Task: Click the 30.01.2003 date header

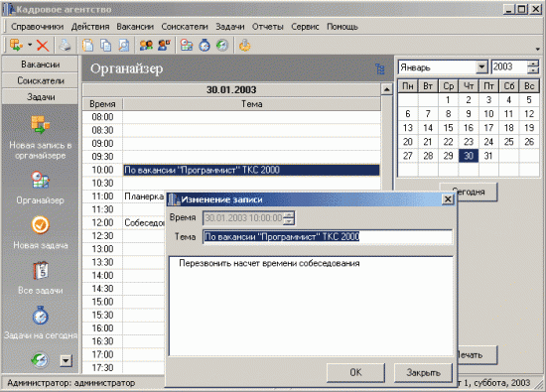Action: tap(231, 90)
